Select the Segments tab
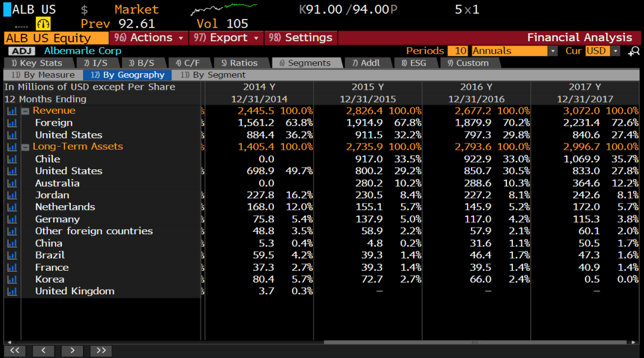Viewport: 644px width, 358px height. [x=305, y=63]
